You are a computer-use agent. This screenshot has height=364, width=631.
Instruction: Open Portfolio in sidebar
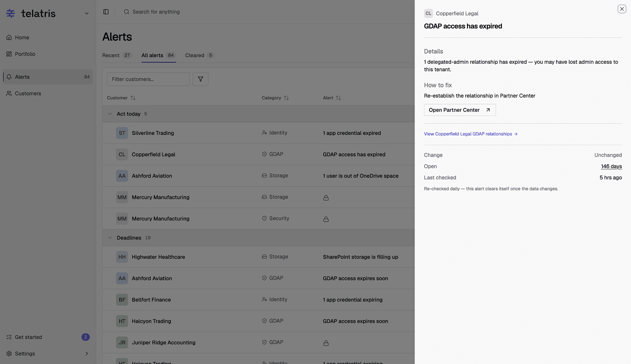48,54
